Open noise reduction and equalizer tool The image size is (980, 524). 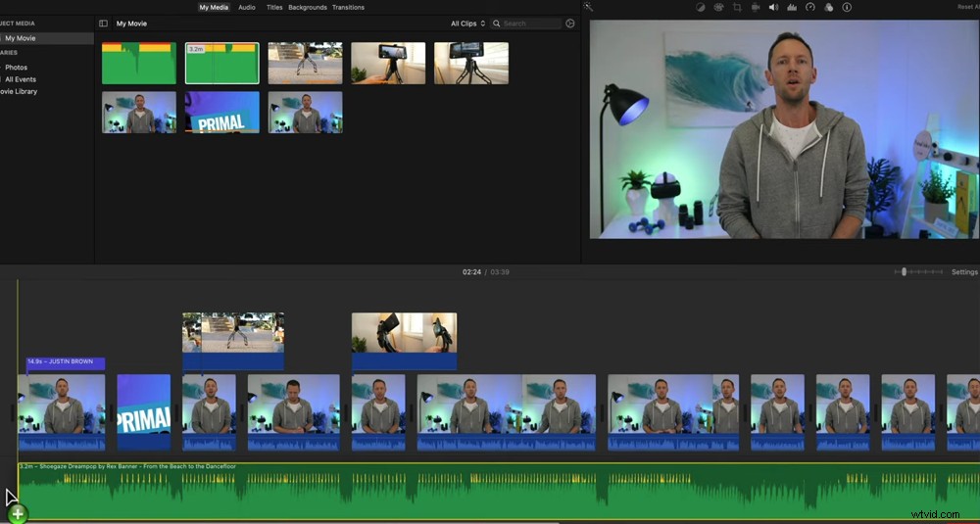tap(792, 8)
